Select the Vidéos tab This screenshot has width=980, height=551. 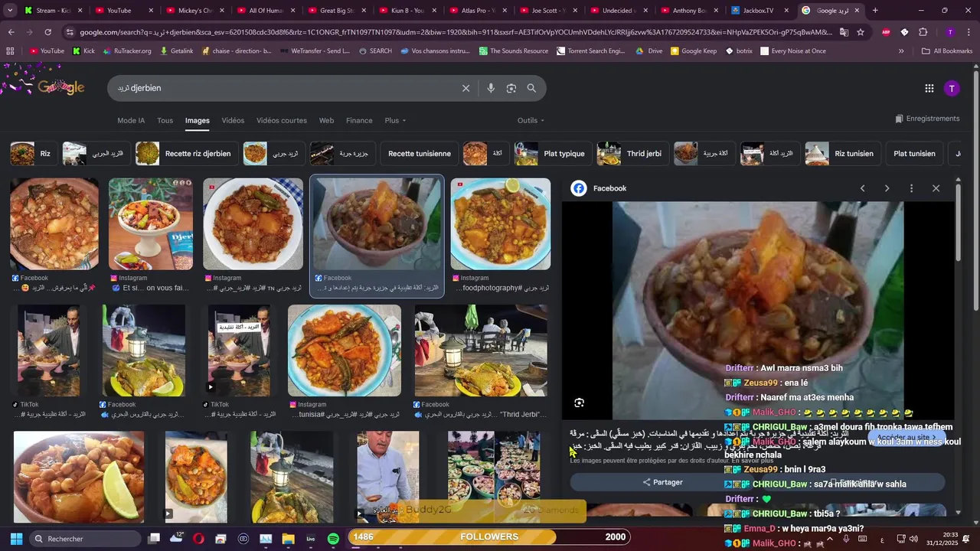coord(233,120)
